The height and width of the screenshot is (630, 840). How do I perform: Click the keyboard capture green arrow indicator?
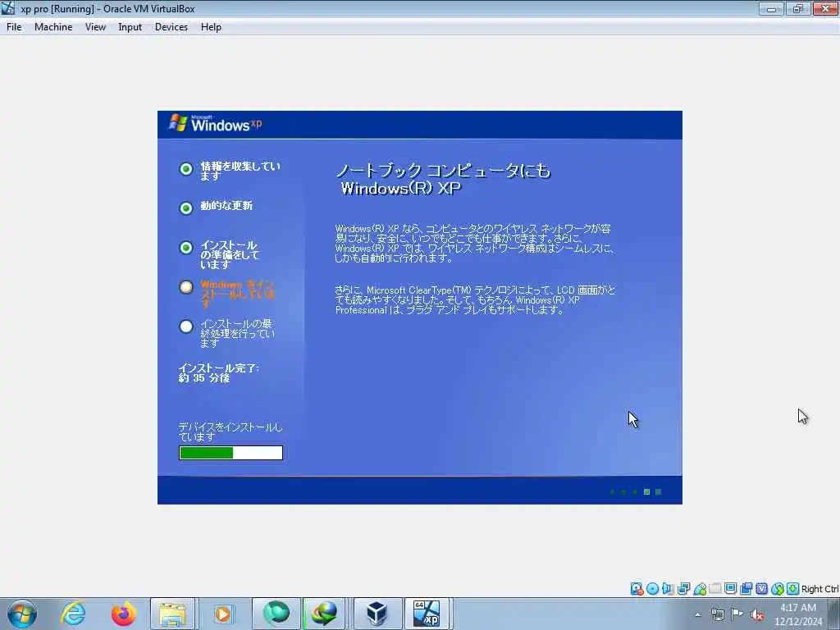[x=793, y=589]
